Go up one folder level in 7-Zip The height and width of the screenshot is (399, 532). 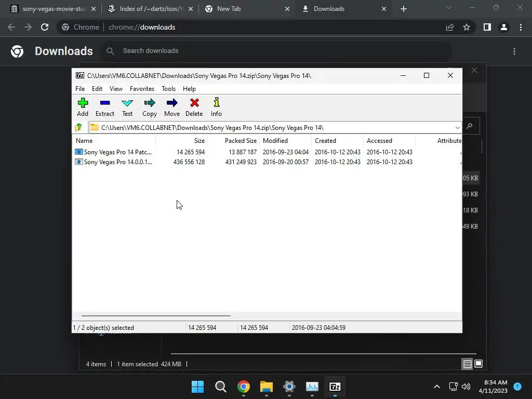[x=79, y=127]
